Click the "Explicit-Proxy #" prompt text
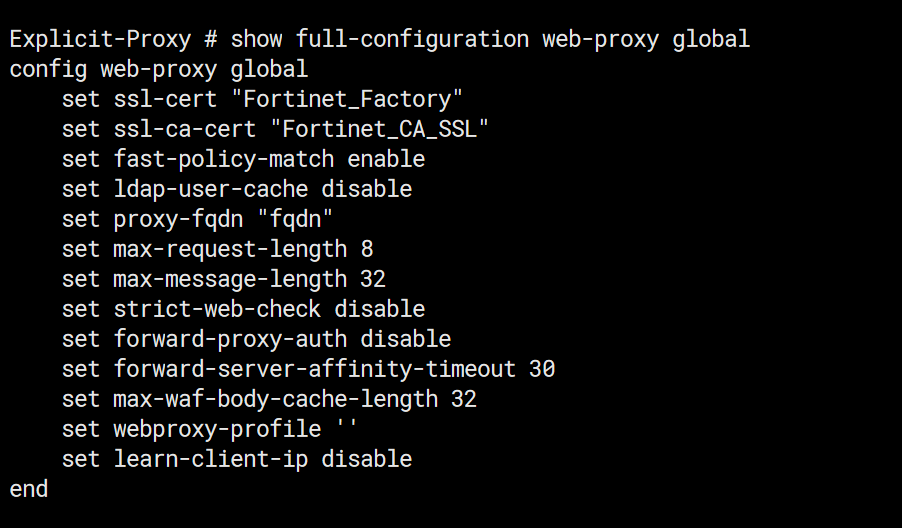The height and width of the screenshot is (528, 902). pos(114,40)
